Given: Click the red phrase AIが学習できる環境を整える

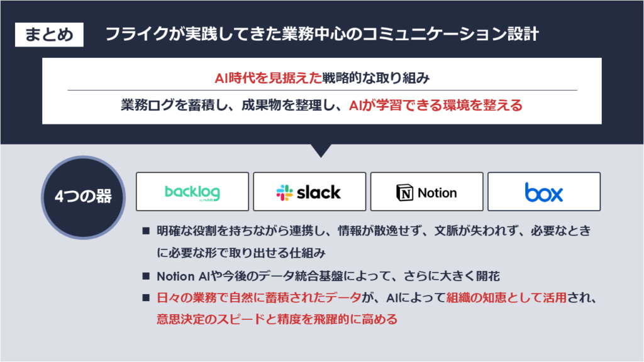Looking at the screenshot, I should (435, 105).
